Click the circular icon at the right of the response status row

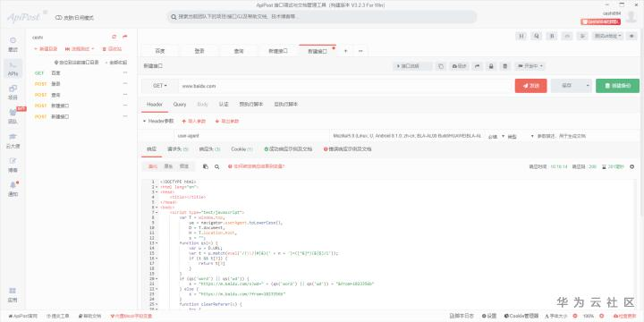tap(631, 166)
